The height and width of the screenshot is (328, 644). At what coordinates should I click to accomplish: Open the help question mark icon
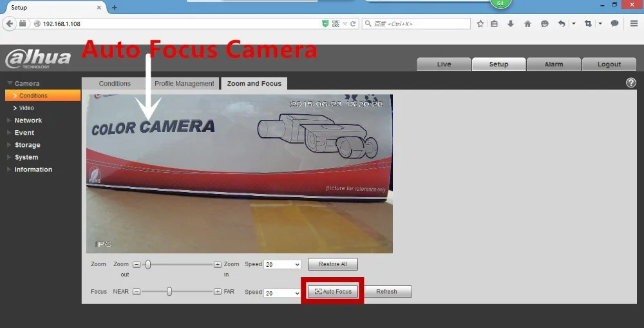tap(630, 82)
